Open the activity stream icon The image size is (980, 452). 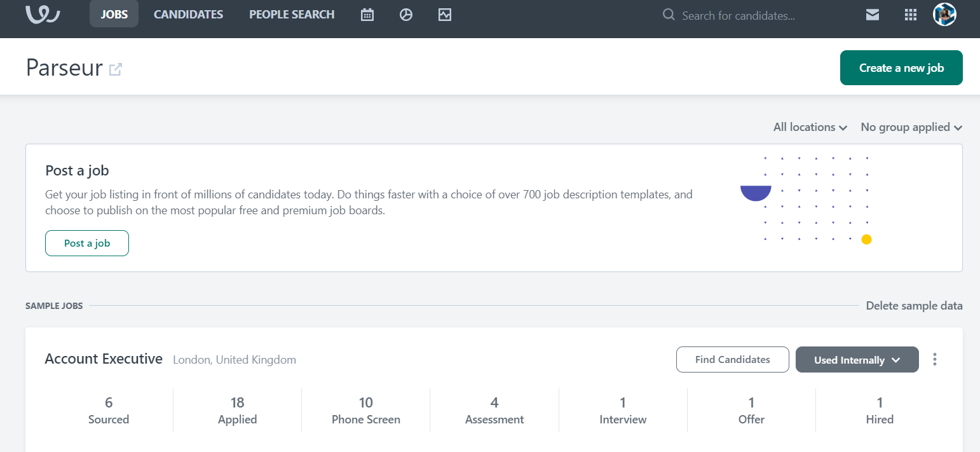pyautogui.click(x=445, y=14)
